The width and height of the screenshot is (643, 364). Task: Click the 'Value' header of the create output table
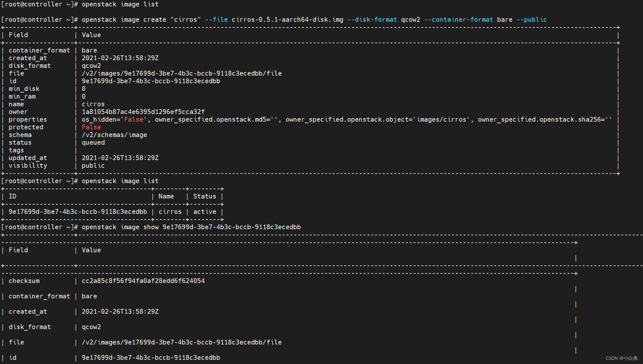tap(91, 35)
